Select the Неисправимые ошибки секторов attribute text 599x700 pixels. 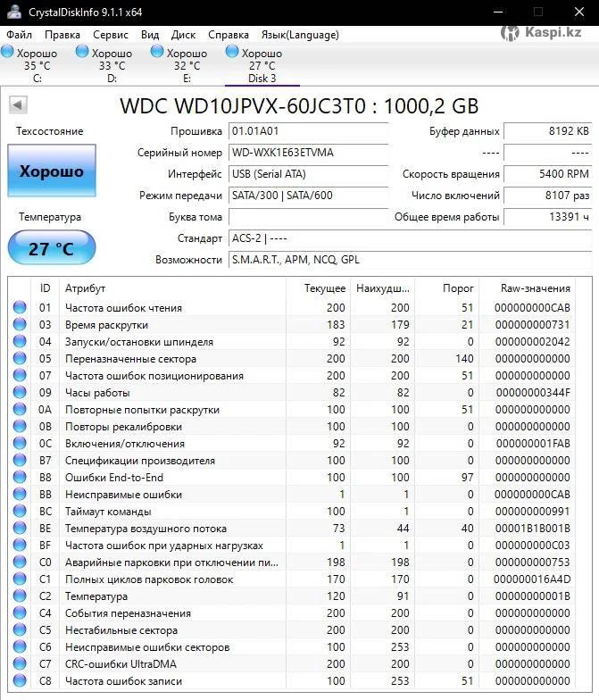(x=147, y=646)
